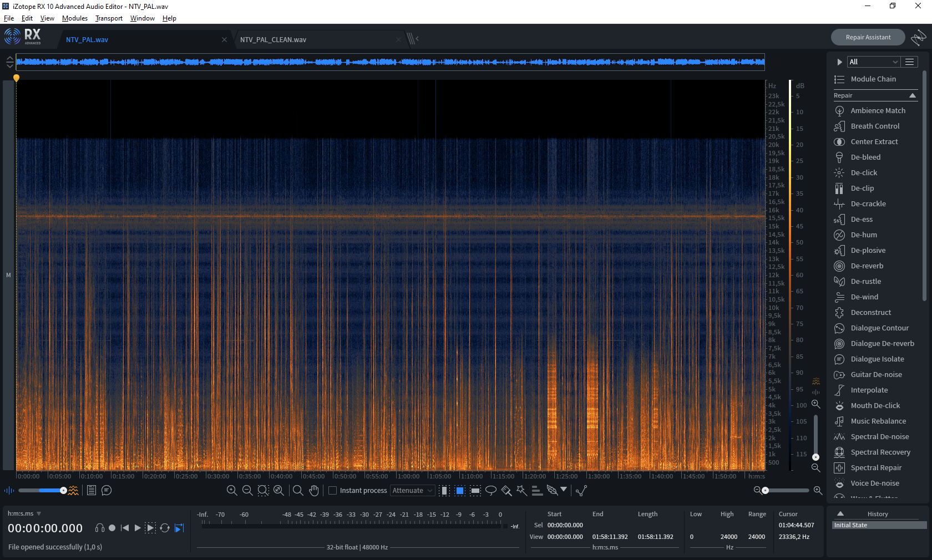The image size is (932, 560).
Task: Open the Guitar De-noise module
Action: point(877,375)
